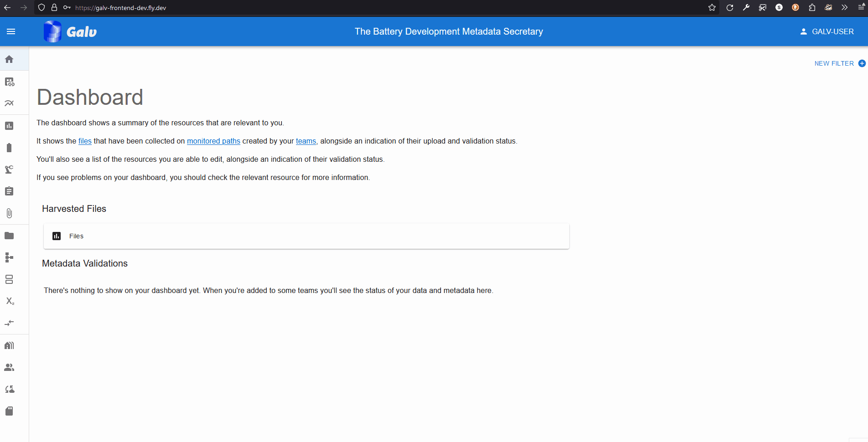Open the folder icon in sidebar
The height and width of the screenshot is (442, 868).
point(9,236)
